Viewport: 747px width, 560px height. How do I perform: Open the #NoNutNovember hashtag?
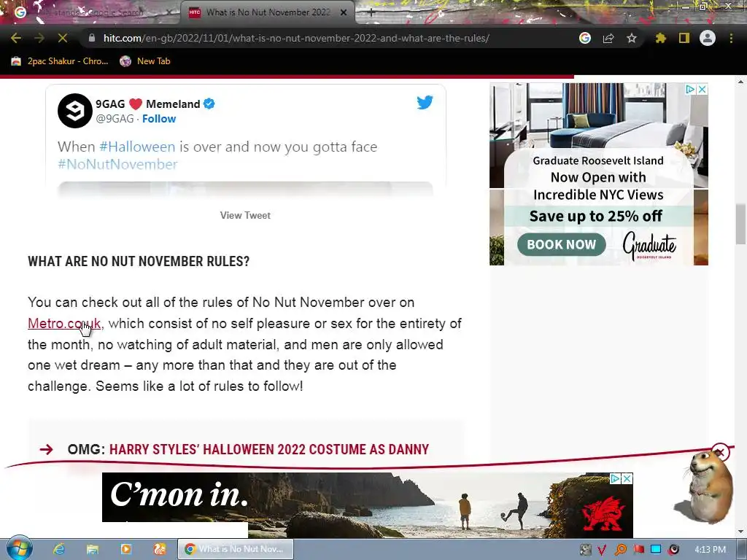117,164
